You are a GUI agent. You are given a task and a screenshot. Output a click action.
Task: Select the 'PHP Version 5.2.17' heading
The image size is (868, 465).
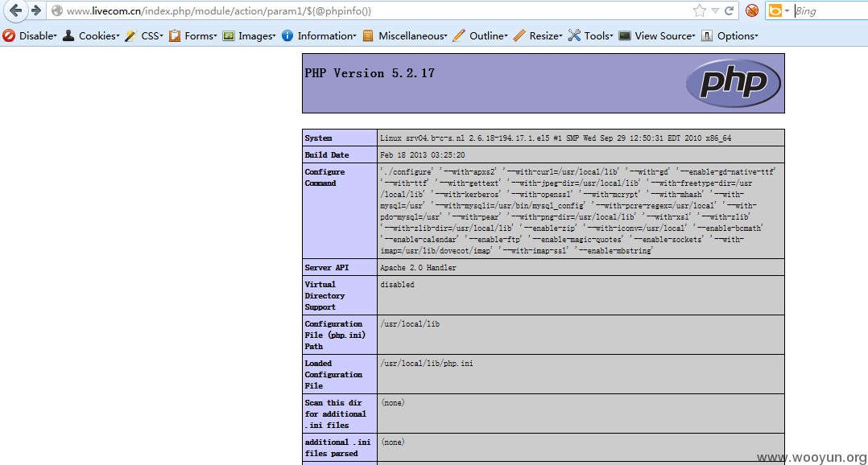tap(370, 73)
